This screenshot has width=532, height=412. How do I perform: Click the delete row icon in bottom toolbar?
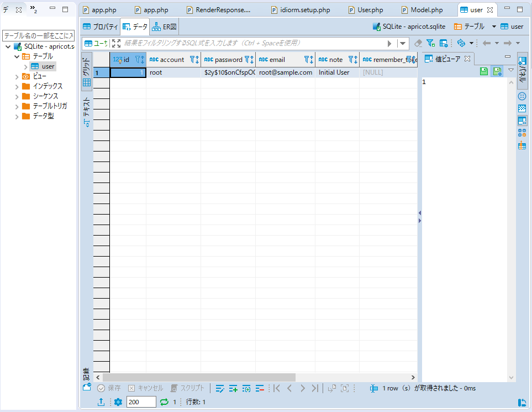coord(260,388)
